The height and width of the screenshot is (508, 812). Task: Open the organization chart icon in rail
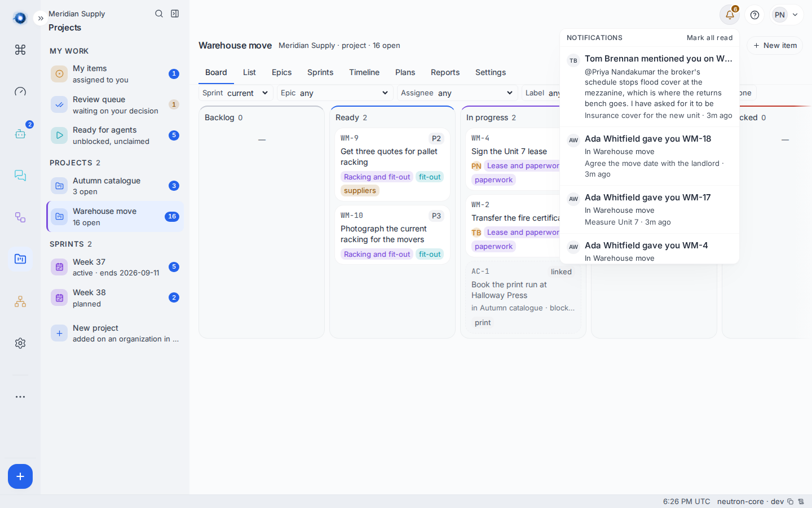click(20, 301)
